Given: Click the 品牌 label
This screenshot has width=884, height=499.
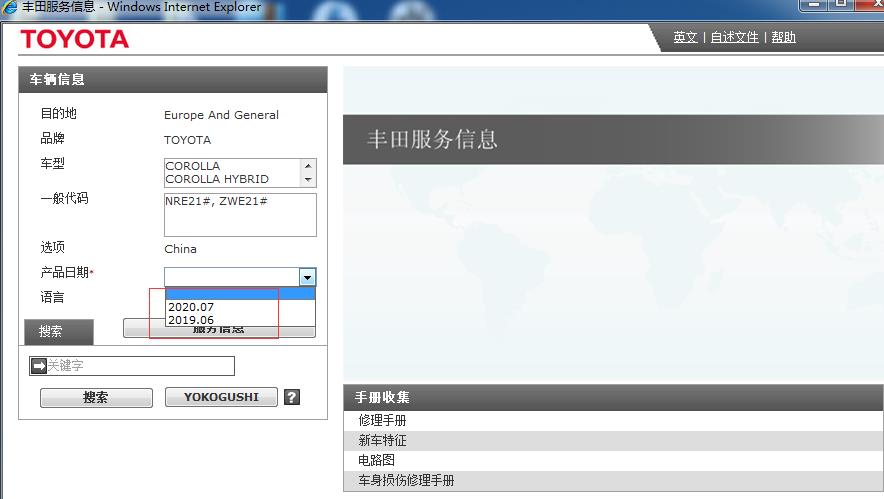Looking at the screenshot, I should pos(52,138).
